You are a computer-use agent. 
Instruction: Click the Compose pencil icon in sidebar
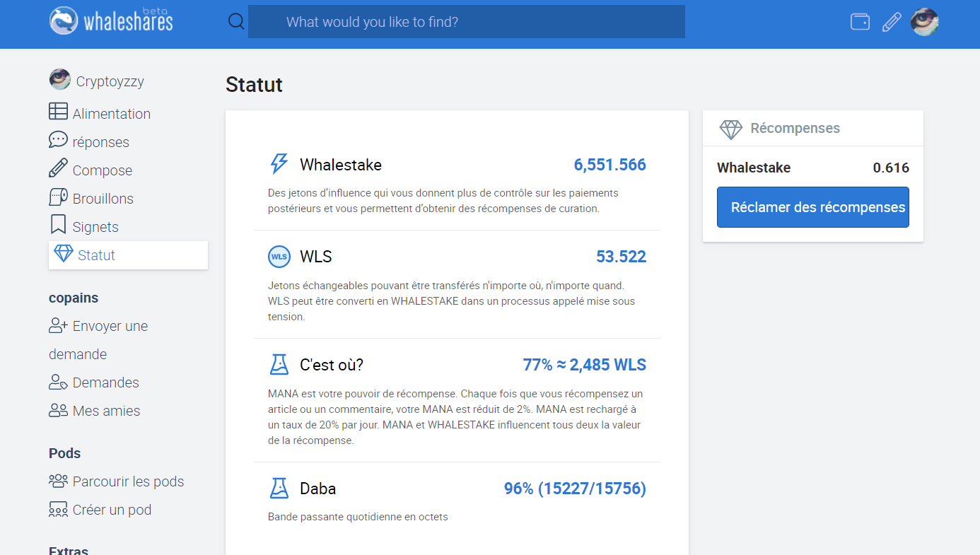58,168
